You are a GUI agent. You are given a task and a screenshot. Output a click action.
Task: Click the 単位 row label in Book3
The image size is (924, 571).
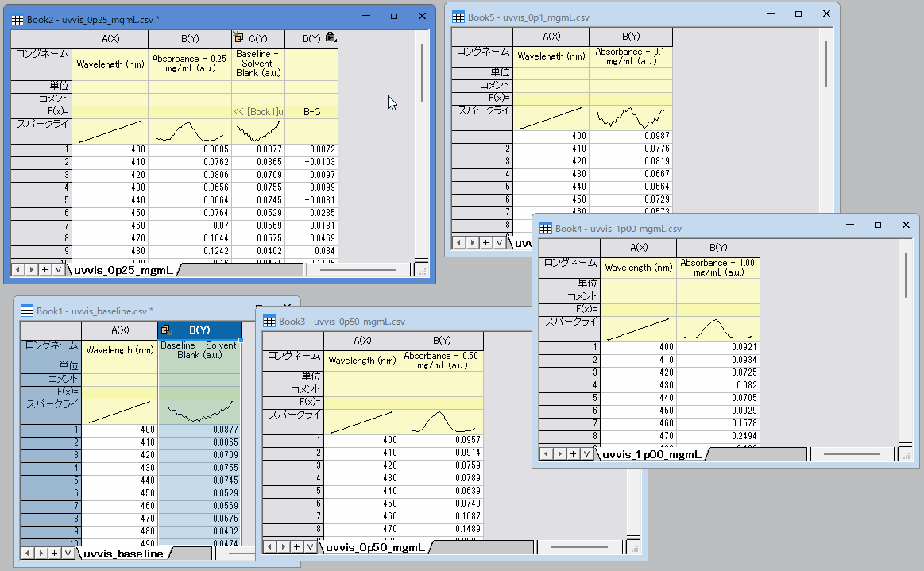coord(293,376)
